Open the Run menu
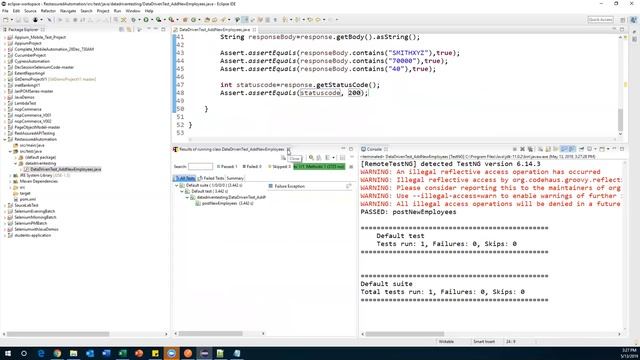The height and width of the screenshot is (360, 640). 117,11
